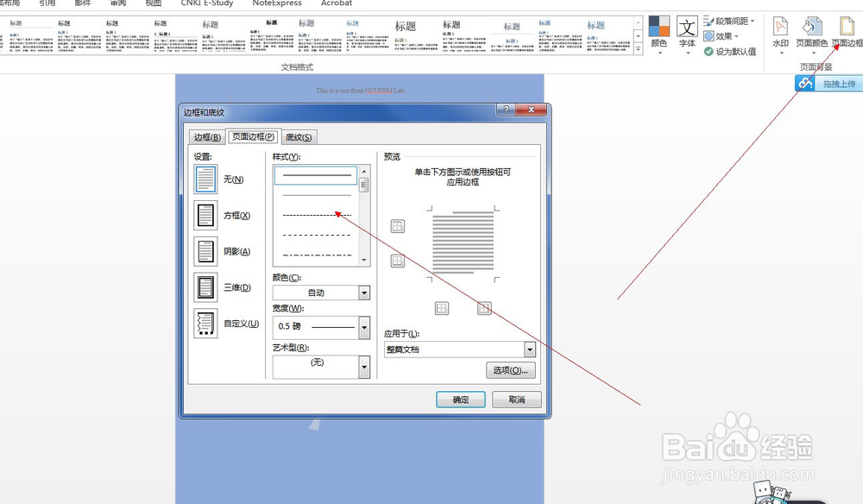Open the 宽度 (Width) dropdown

pyautogui.click(x=363, y=327)
